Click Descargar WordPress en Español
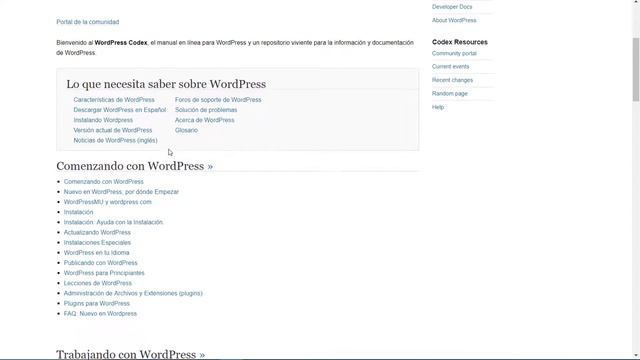Image resolution: width=640 pixels, height=360 pixels. point(120,110)
